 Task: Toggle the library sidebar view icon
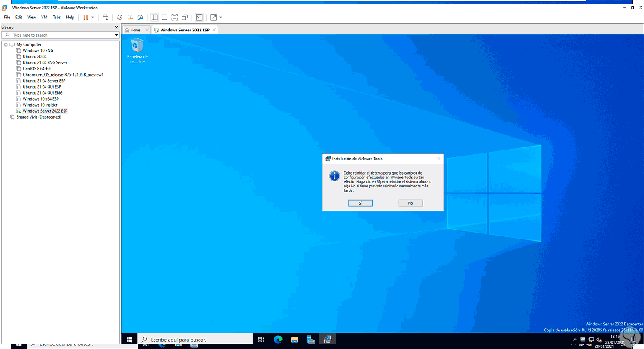[x=155, y=17]
